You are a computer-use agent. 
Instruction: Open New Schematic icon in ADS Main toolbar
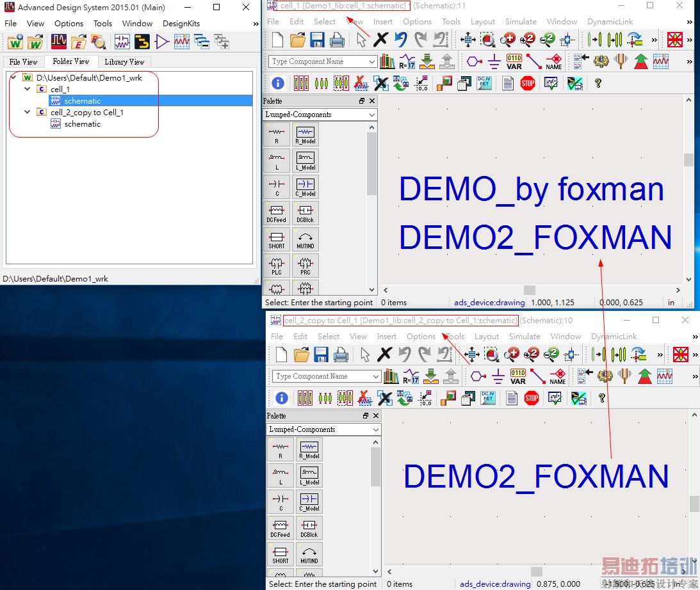pos(122,42)
